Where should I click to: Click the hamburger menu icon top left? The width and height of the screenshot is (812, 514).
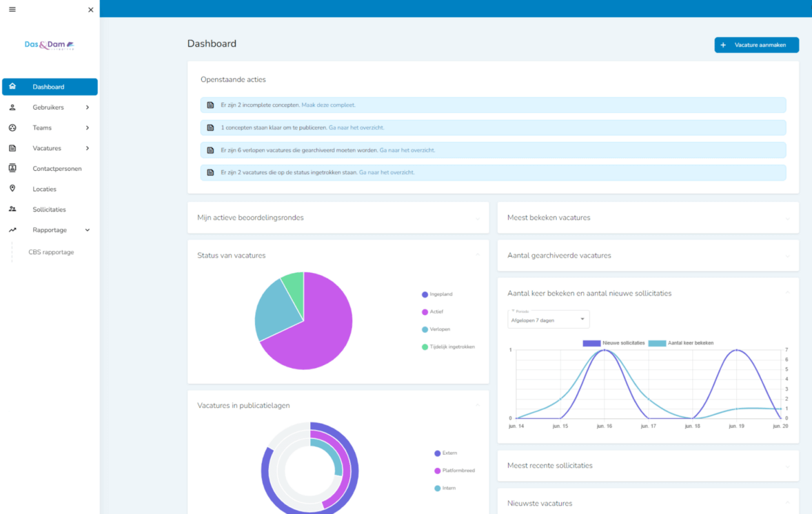click(x=12, y=9)
